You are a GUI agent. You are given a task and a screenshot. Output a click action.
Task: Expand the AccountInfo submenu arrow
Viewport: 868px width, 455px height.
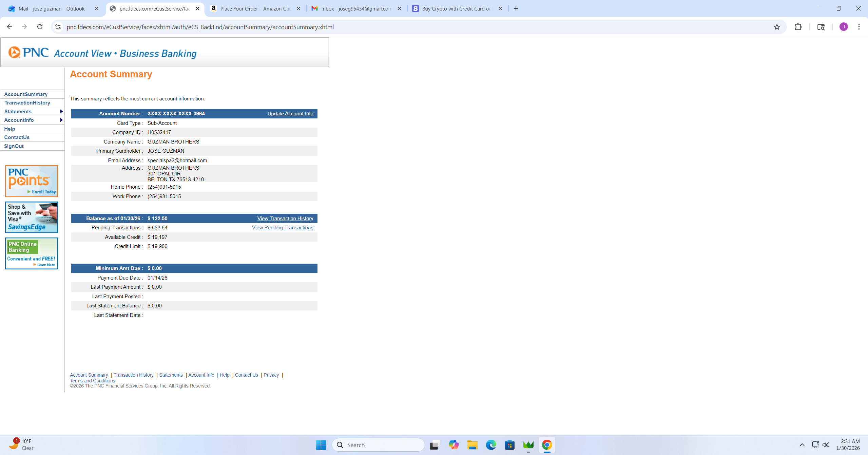61,120
